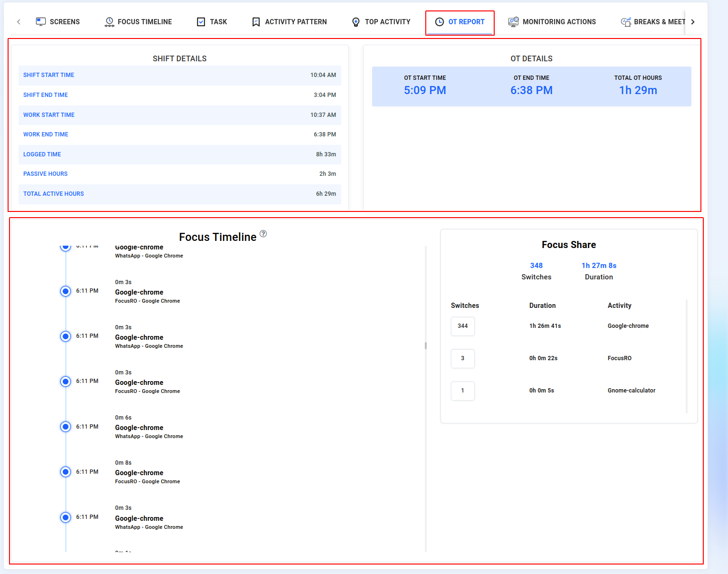Click the Activity Pattern bookmark icon
The height and width of the screenshot is (574, 728).
(x=256, y=22)
